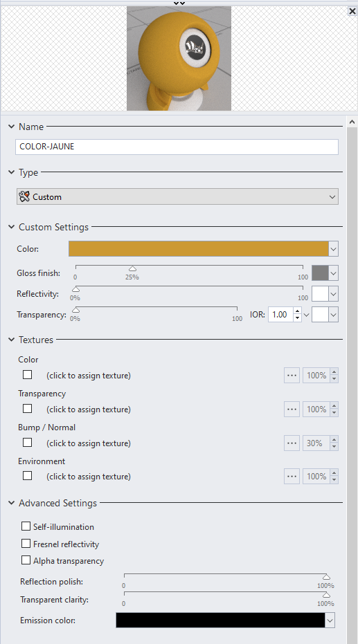This screenshot has width=358, height=644.
Task: Click the ellipsis button for Transparency texture
Action: pos(292,410)
